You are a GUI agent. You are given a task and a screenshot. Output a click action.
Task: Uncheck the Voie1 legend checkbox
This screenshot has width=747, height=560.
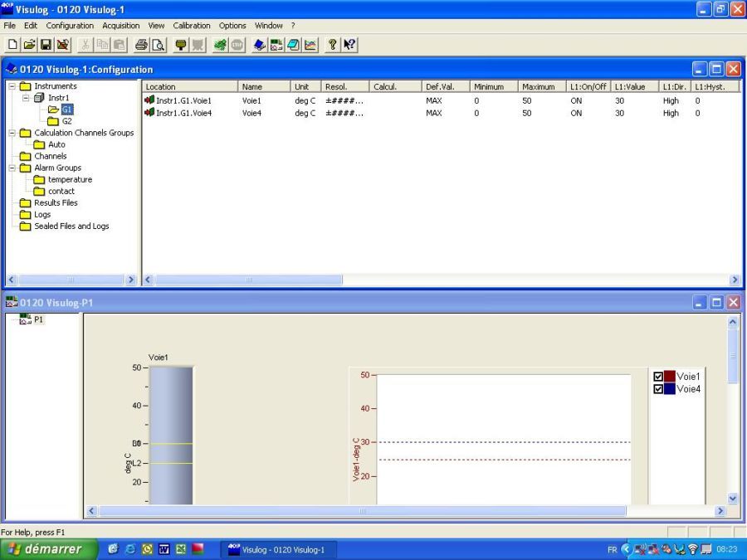(659, 376)
